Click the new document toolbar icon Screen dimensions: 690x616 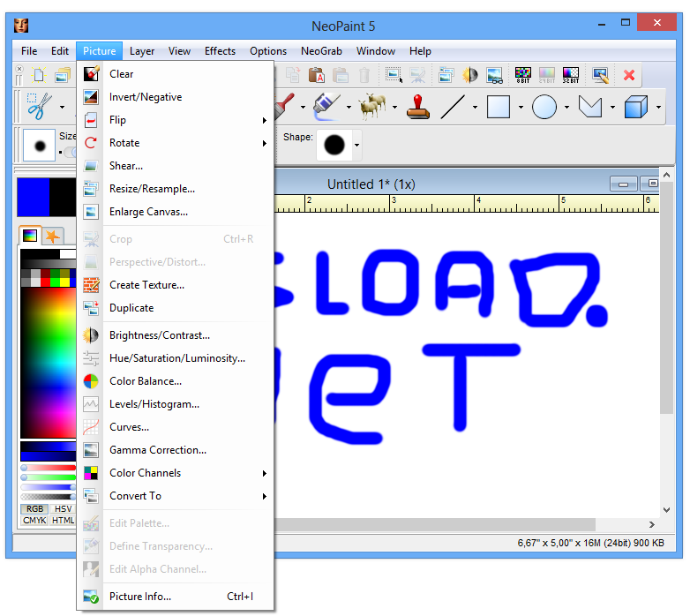pos(39,75)
